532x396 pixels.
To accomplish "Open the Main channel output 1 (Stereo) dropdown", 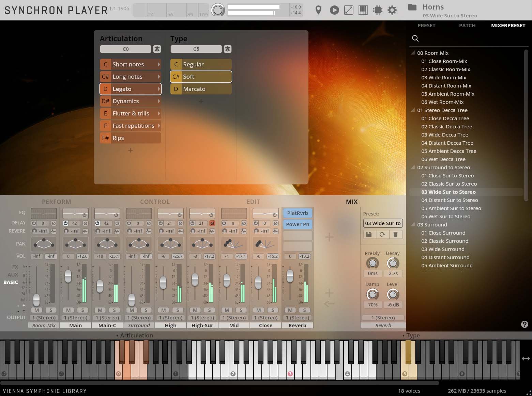I will (75, 318).
